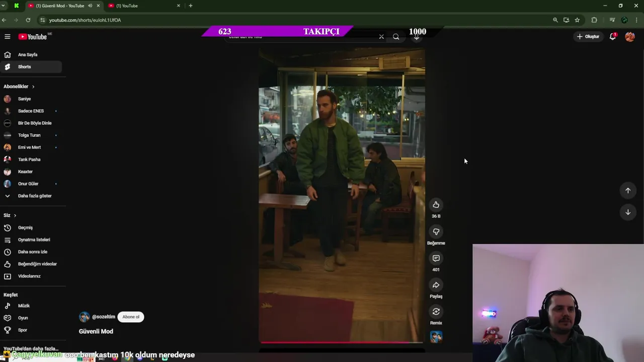This screenshot has height=362, width=644.
Task: Select Shorts in the sidebar
Action: (x=31, y=66)
